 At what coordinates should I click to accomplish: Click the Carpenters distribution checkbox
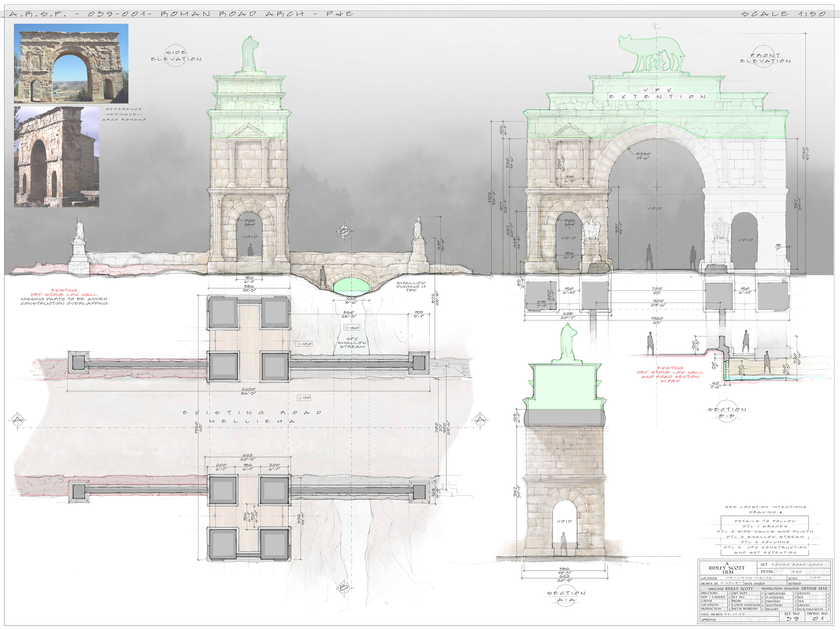[x=796, y=593]
